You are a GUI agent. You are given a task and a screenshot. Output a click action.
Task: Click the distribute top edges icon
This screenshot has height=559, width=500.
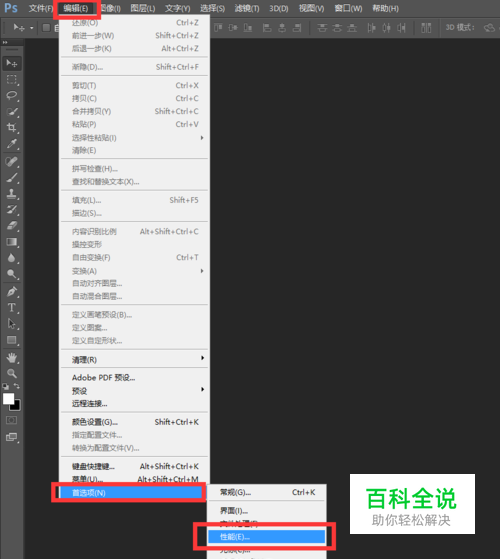tap(322, 27)
